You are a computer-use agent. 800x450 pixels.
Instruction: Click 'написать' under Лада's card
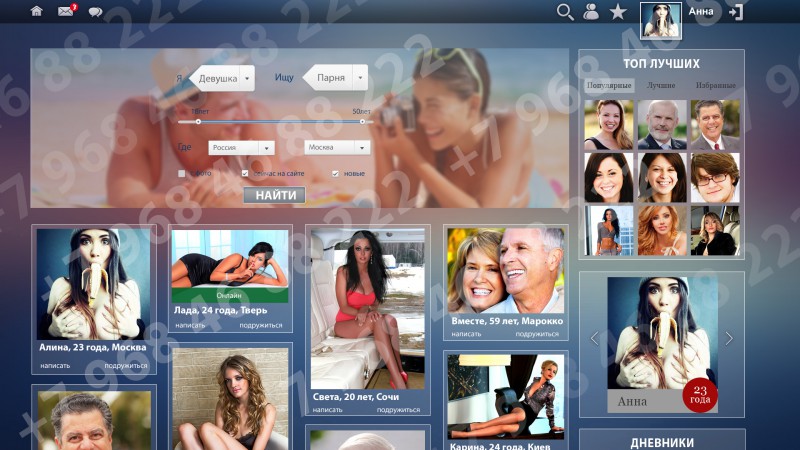pos(190,325)
